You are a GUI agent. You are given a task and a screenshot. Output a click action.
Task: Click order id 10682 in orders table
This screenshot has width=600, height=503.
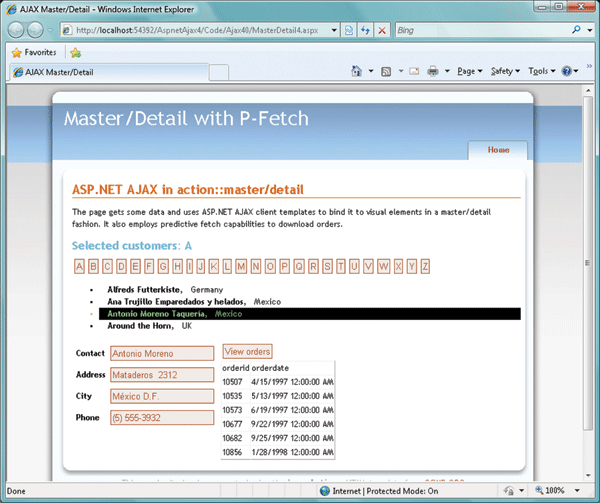(x=232, y=438)
